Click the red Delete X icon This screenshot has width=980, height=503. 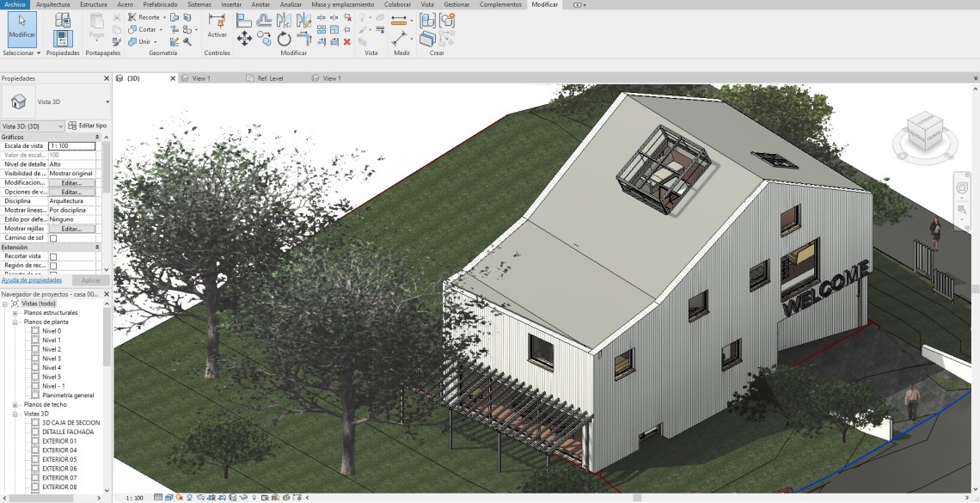(346, 41)
